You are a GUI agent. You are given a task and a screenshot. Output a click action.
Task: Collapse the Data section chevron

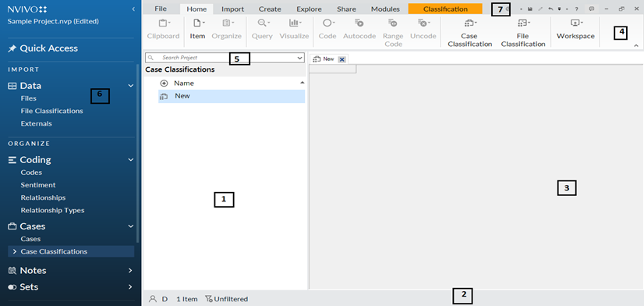131,86
